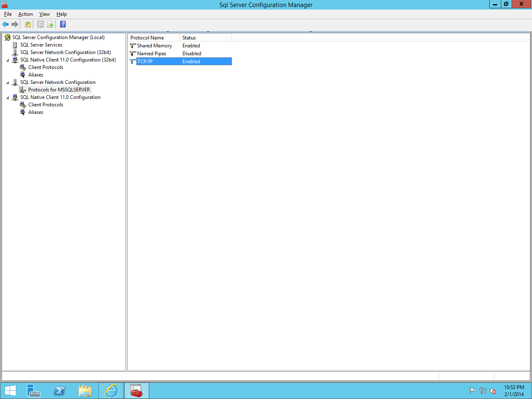The image size is (532, 399).
Task: Collapse the SQL Server Network Configuration arrow
Action: pyautogui.click(x=7, y=83)
